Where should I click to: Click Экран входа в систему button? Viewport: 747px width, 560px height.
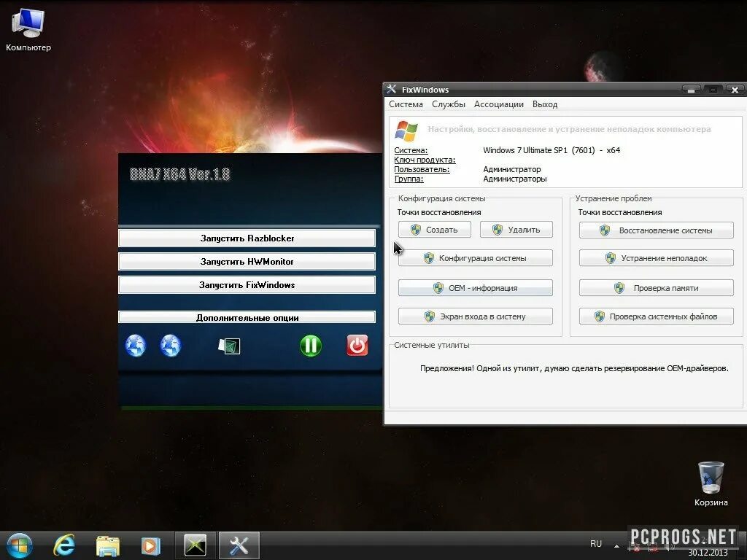click(x=476, y=316)
